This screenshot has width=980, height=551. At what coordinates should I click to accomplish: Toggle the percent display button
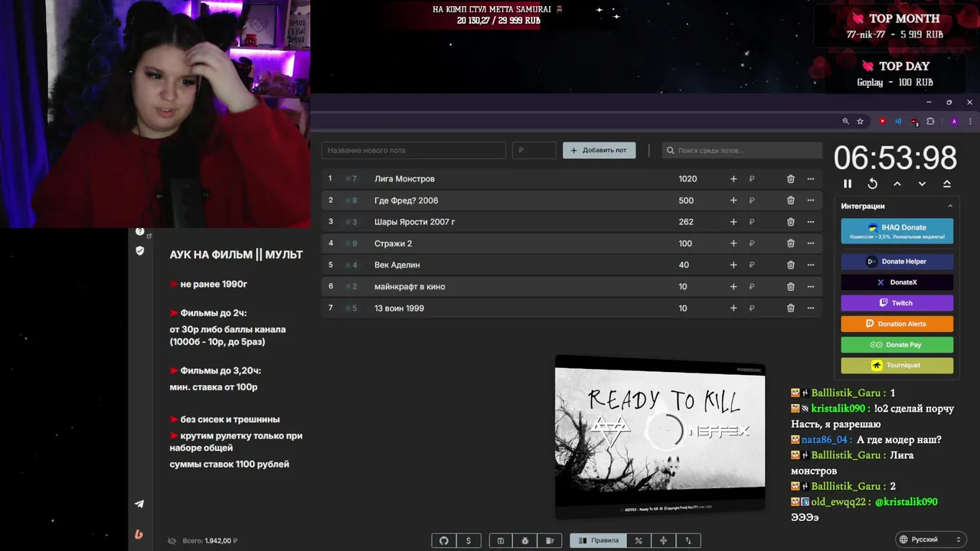tap(639, 540)
